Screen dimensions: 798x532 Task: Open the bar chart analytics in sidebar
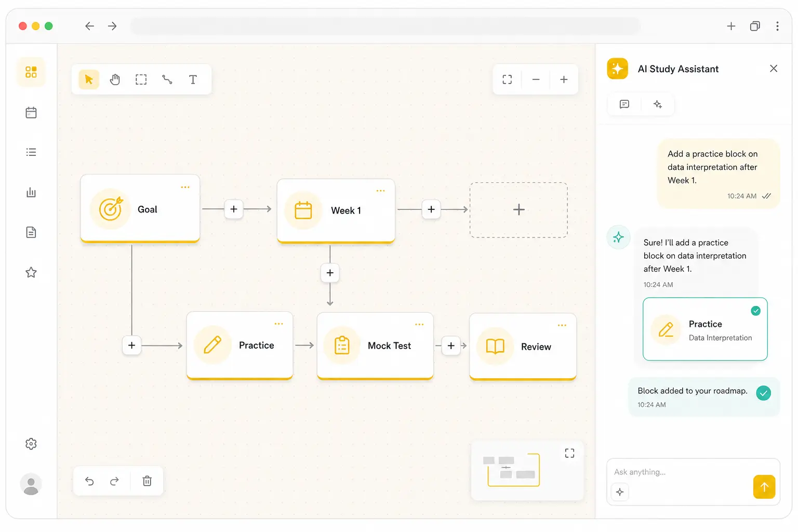31,192
